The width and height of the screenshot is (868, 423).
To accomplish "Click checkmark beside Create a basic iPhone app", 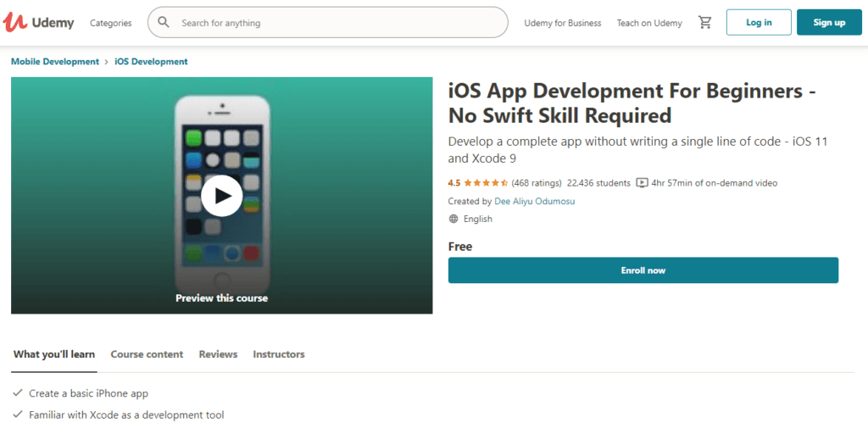I will point(19,393).
